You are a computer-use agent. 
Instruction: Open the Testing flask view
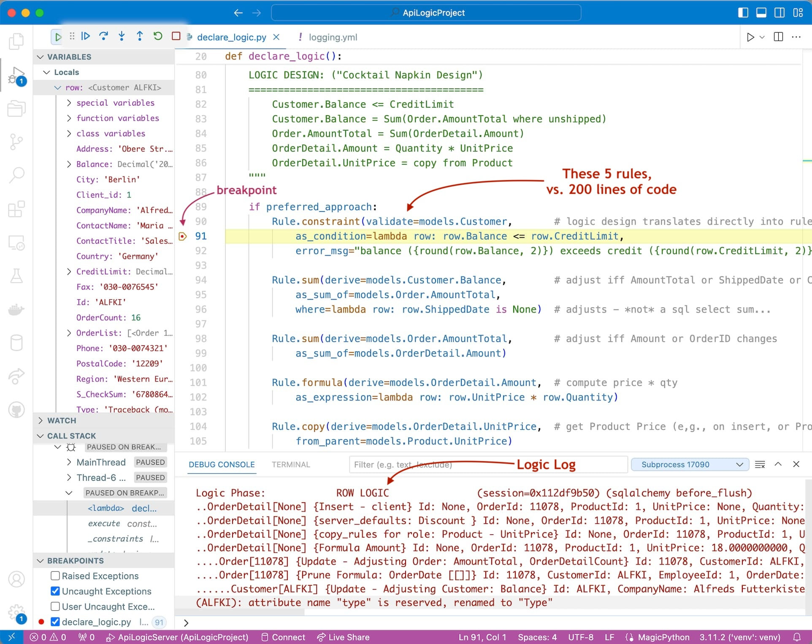(x=16, y=276)
